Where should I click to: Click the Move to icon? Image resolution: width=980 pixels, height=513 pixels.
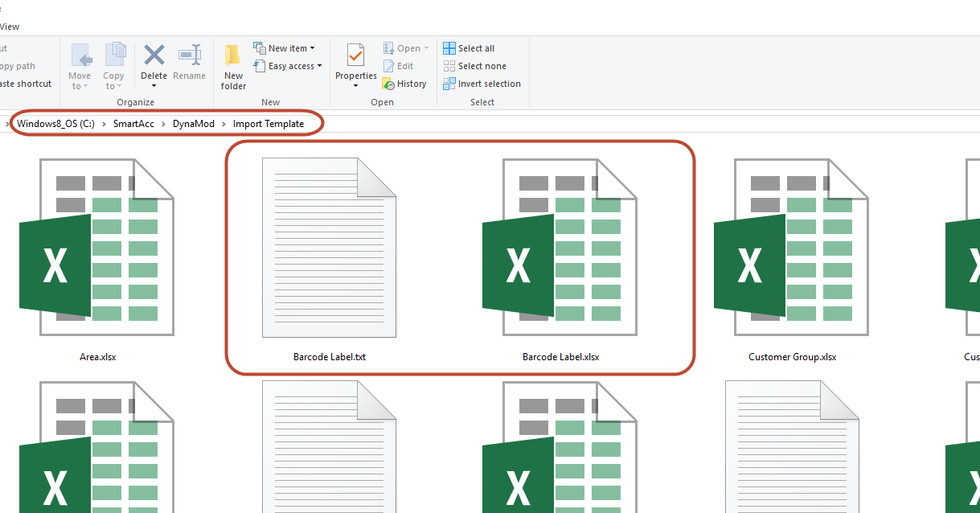pos(80,55)
